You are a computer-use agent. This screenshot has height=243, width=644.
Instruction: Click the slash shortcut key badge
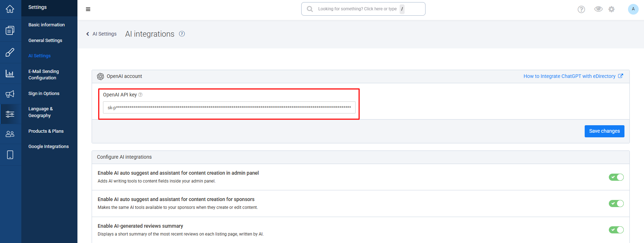click(x=402, y=9)
